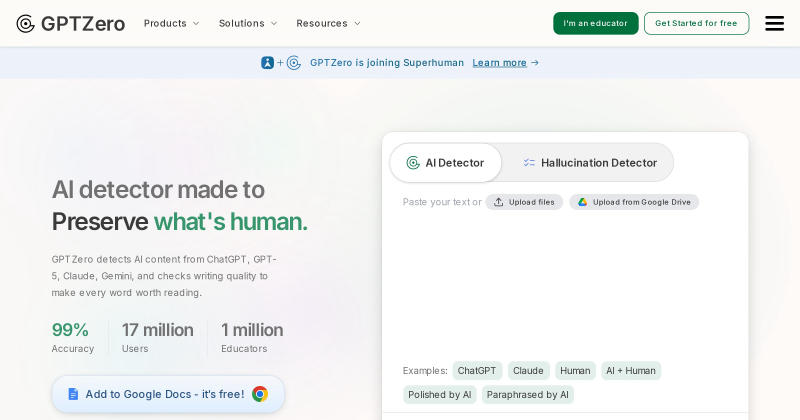Load the ChatGPT example

pyautogui.click(x=477, y=370)
